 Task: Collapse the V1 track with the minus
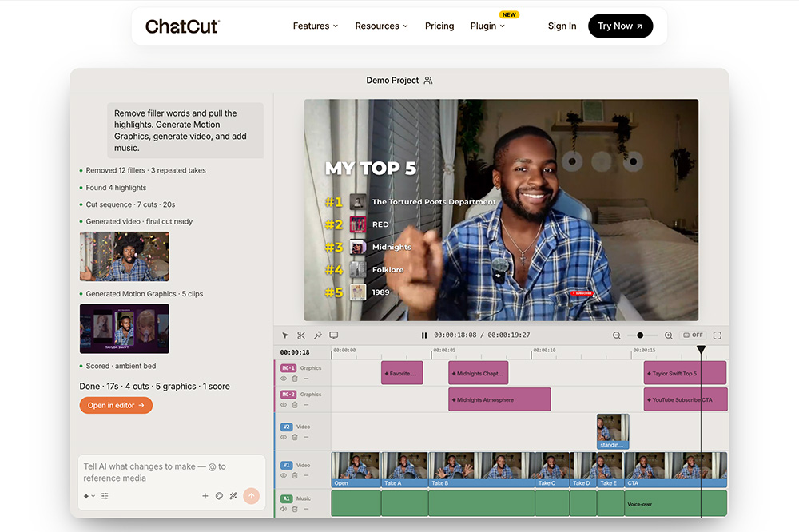[x=306, y=475]
